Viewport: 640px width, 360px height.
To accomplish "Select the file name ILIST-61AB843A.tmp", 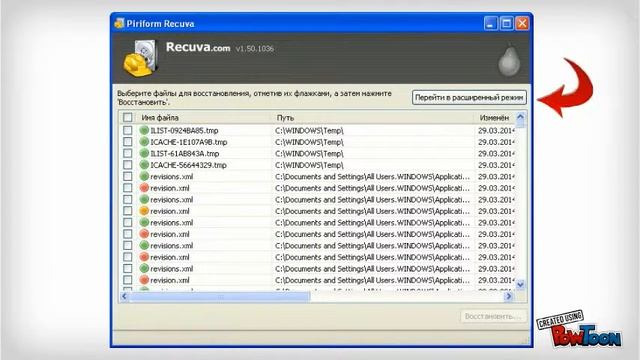I will point(184,153).
